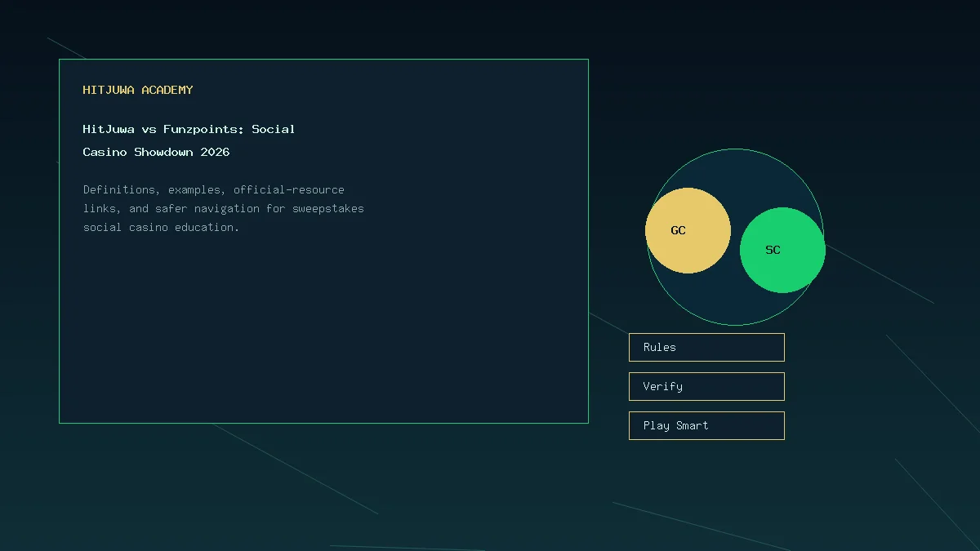Click the line 'links, and safer navigation for sweepstakes'
980x551 pixels.
click(x=223, y=208)
